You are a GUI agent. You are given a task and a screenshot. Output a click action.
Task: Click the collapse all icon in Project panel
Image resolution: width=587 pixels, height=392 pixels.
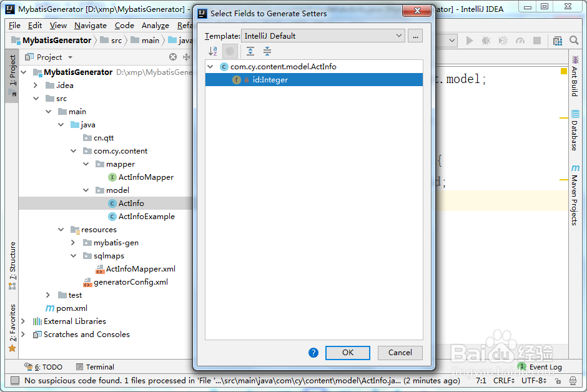click(x=186, y=57)
